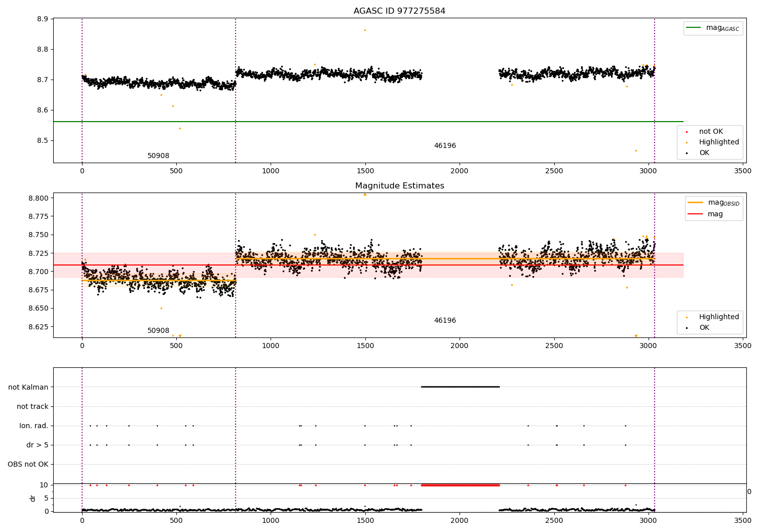
Task: Click the '50908' label in the top plot
Action: (x=158, y=156)
